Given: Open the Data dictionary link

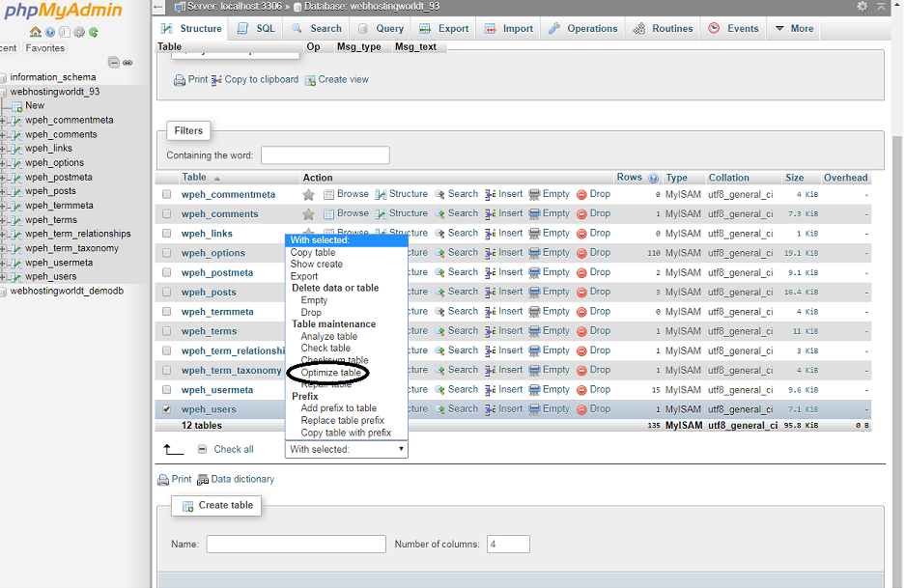Looking at the screenshot, I should click(x=241, y=480).
